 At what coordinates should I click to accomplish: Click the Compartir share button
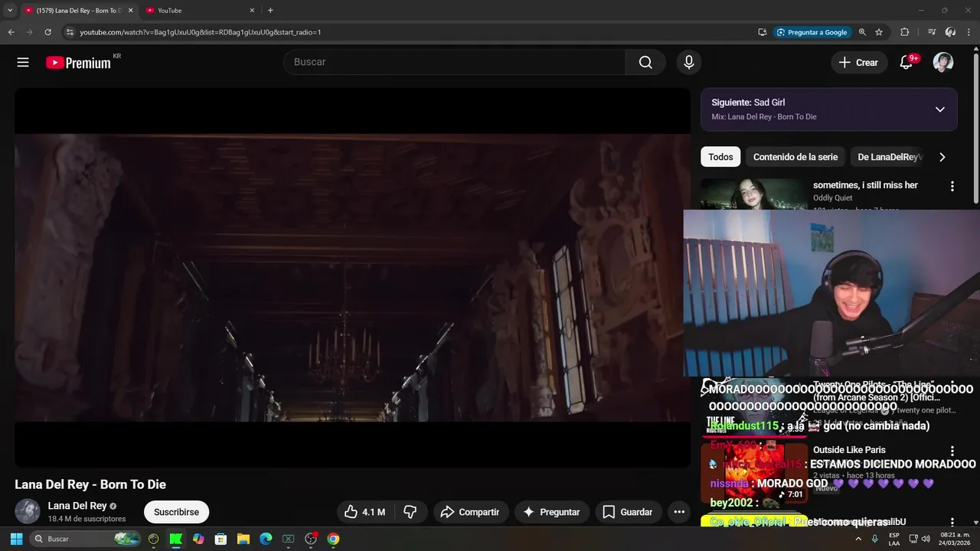click(x=470, y=512)
